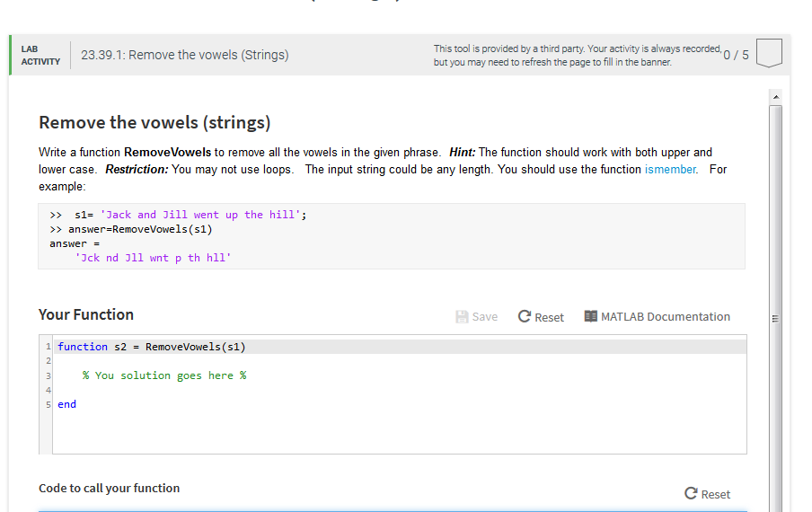Image resolution: width=812 pixels, height=512 pixels.
Task: Click the MATLAB Documentation link text
Action: pos(666,317)
